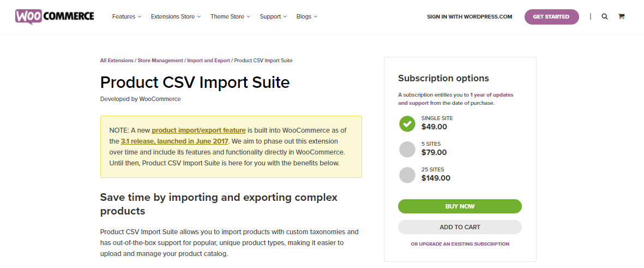This screenshot has width=644, height=268.
Task: Open the 3.1 release June 2017 link
Action: tap(174, 141)
